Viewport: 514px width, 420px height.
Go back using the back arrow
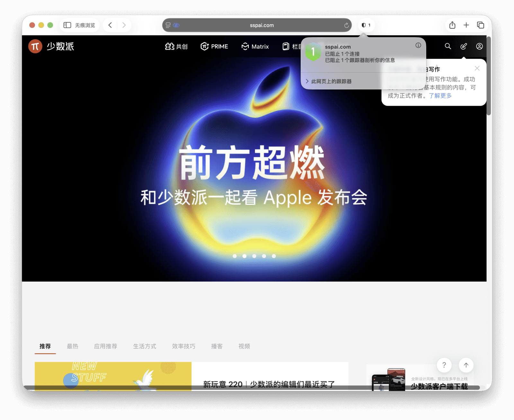coord(110,25)
